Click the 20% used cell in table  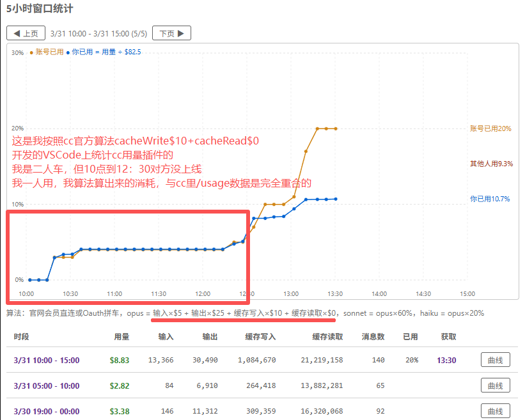pos(412,360)
